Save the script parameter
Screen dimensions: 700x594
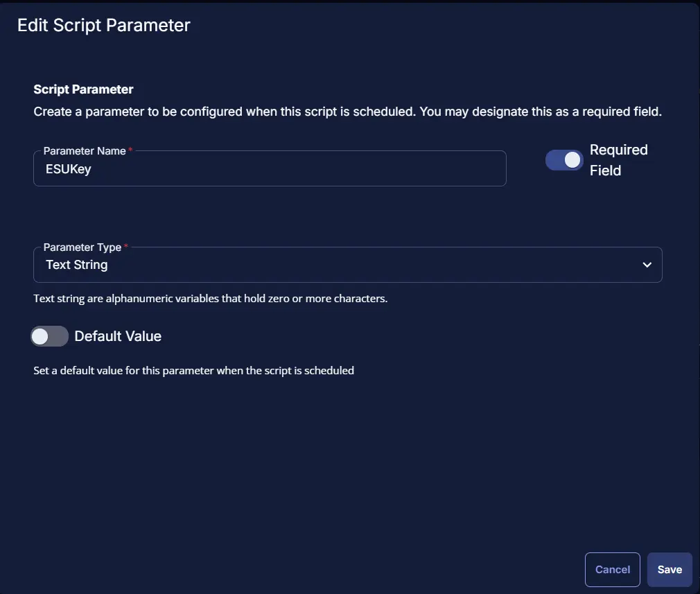[670, 569]
